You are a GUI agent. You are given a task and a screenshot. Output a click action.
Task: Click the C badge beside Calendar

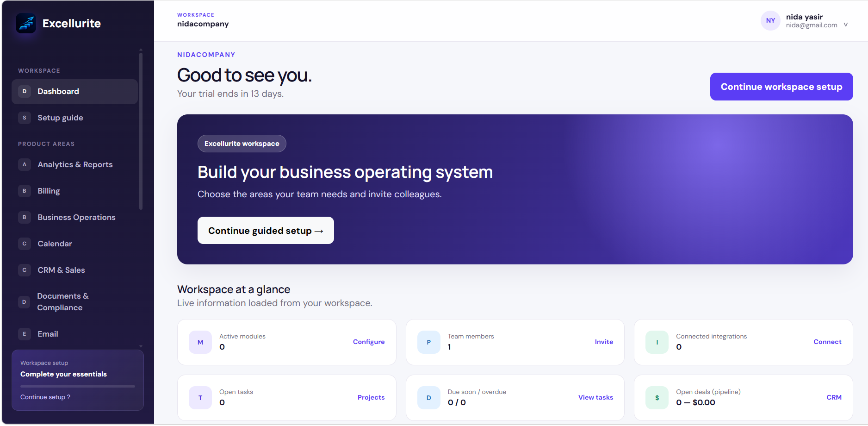25,244
